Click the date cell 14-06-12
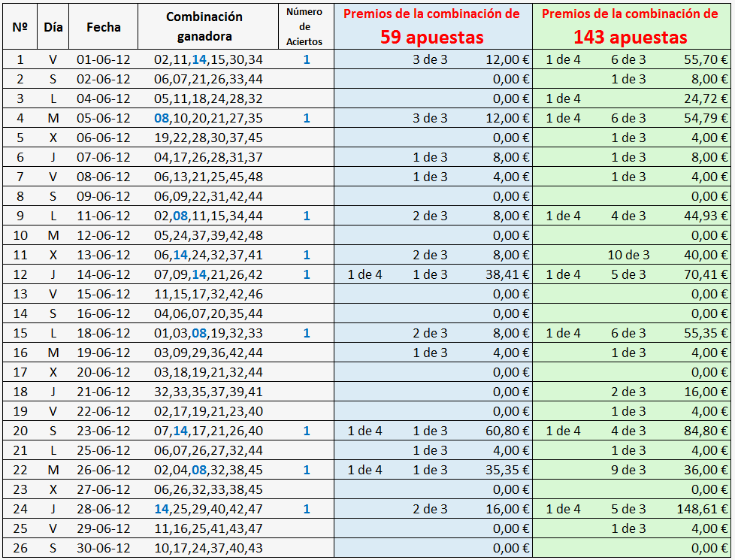 [x=103, y=274]
